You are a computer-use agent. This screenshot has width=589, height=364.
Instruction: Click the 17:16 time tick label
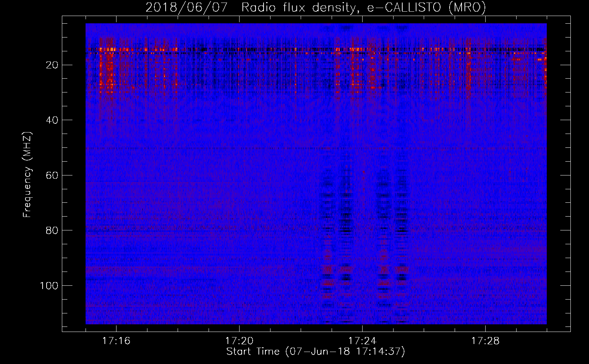[116, 341]
